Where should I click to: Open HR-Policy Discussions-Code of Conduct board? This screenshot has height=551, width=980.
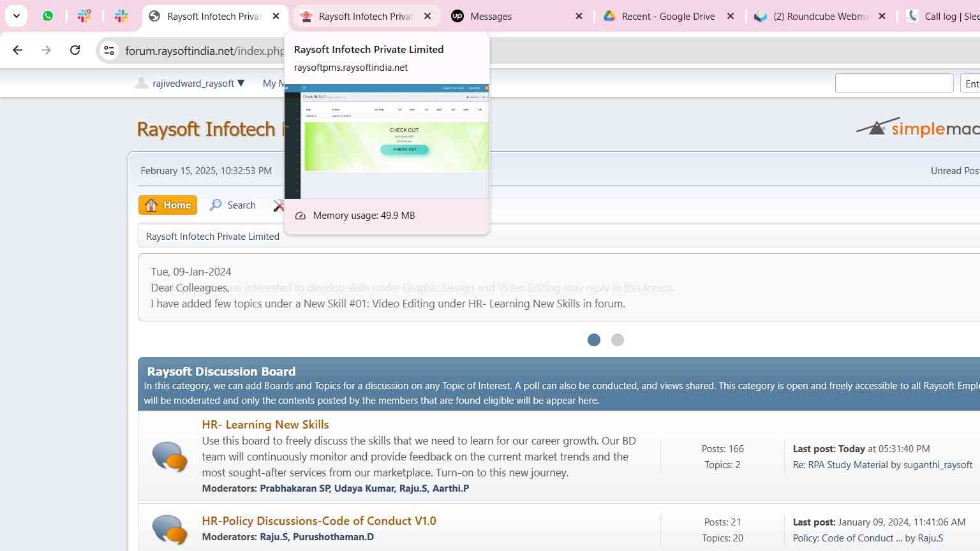tap(319, 521)
